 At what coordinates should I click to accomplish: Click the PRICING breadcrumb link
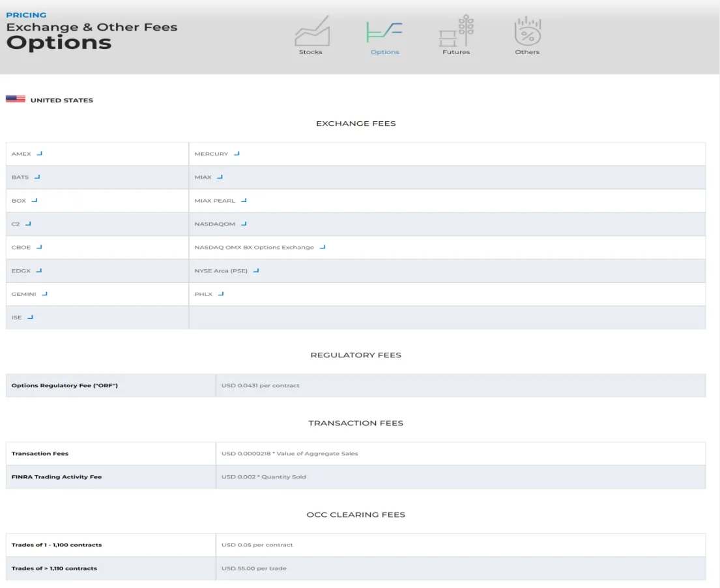[x=26, y=15]
